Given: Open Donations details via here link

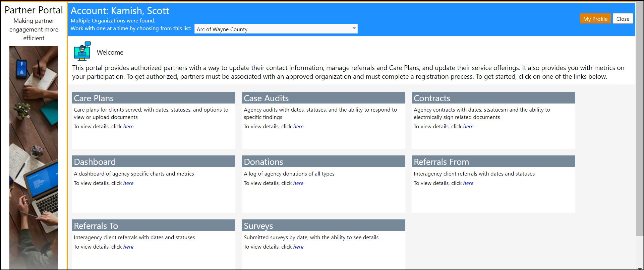Looking at the screenshot, I should pos(298,183).
